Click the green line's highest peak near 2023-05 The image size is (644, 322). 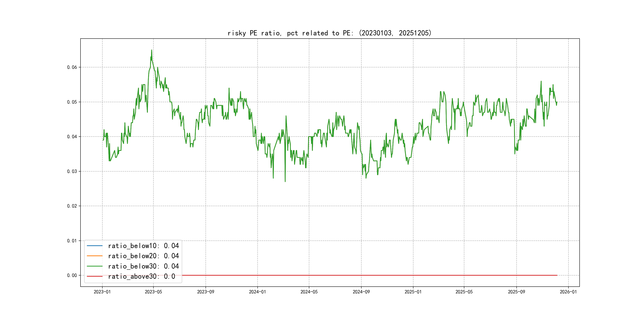click(151, 50)
